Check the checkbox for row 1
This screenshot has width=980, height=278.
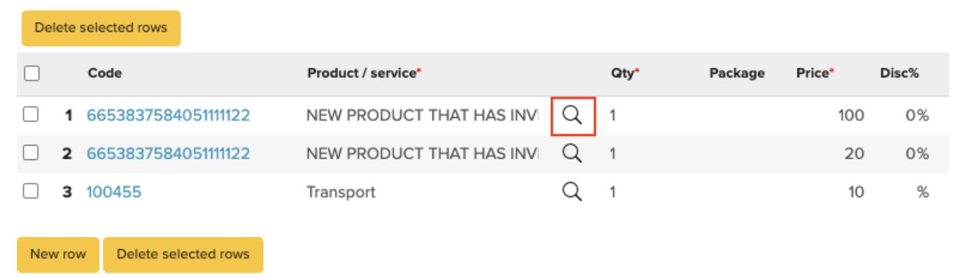[x=31, y=115]
